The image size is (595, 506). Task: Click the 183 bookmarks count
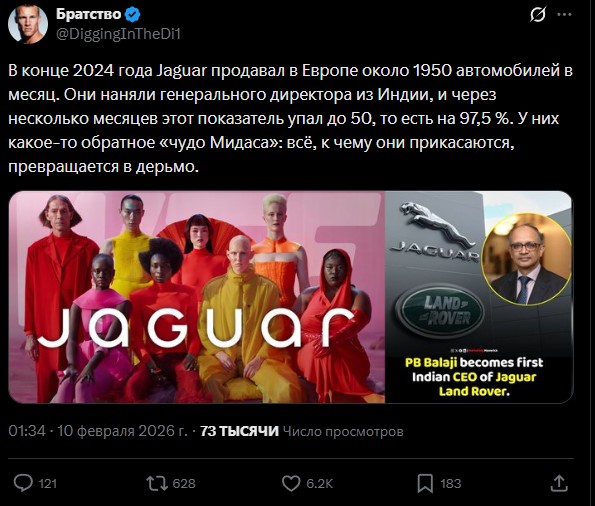(x=451, y=484)
